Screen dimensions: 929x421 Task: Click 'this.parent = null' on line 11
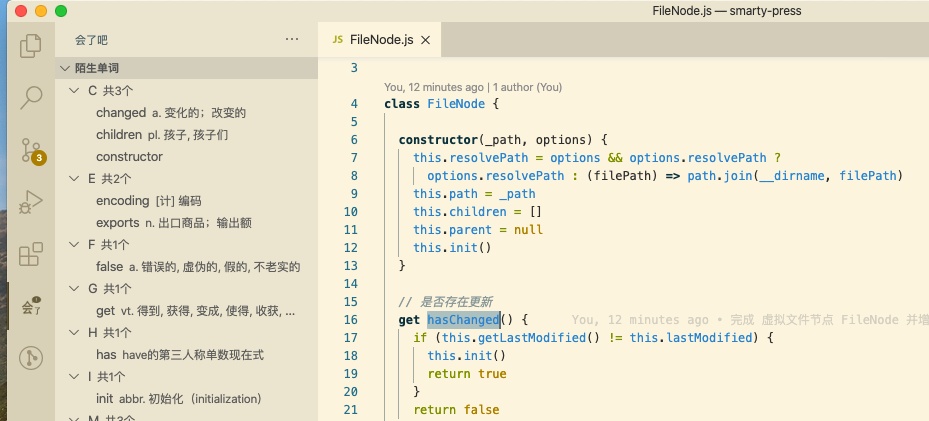[478, 230]
